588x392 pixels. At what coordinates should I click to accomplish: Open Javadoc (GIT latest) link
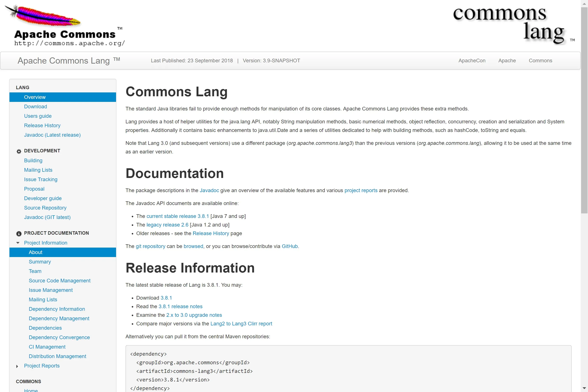tap(47, 217)
